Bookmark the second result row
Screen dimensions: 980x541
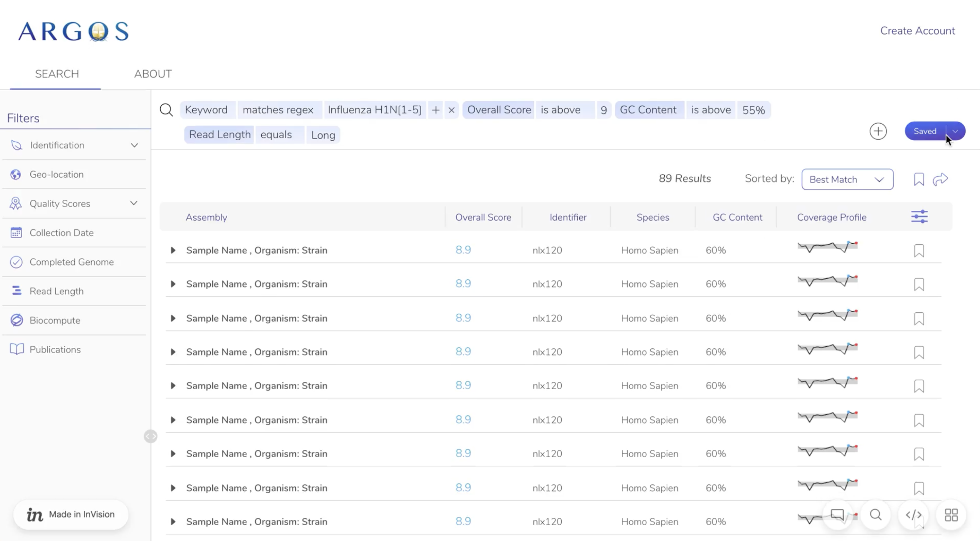click(x=919, y=285)
